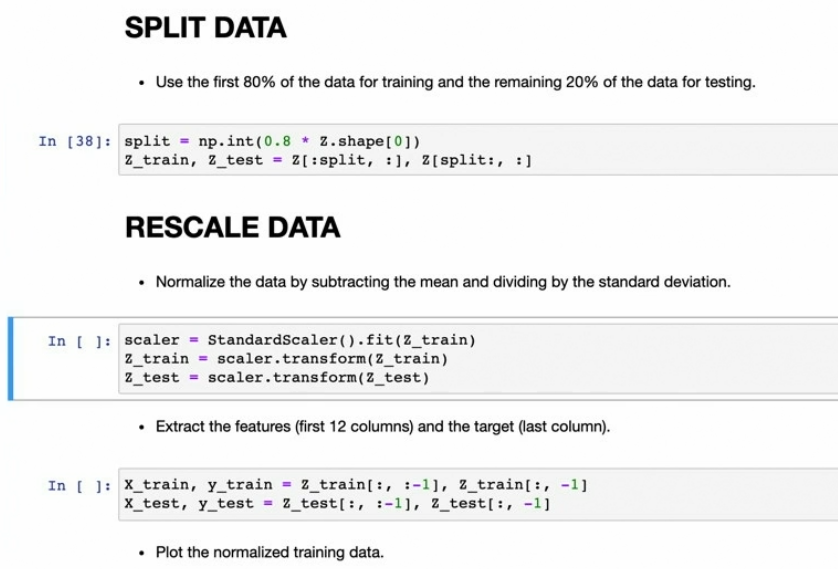The height and width of the screenshot is (569, 838).
Task: Place cursor on the Z_train, Z_test assignment line
Action: [x=327, y=160]
